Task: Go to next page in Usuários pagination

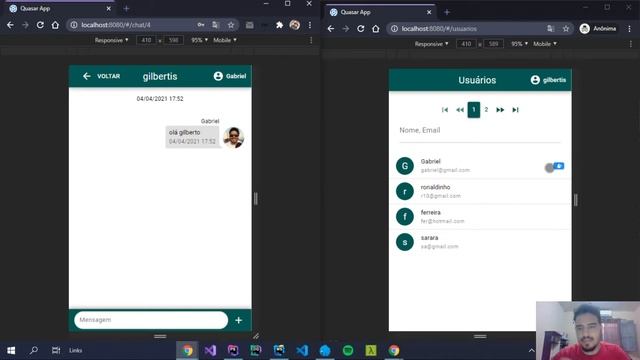Action: 500,110
